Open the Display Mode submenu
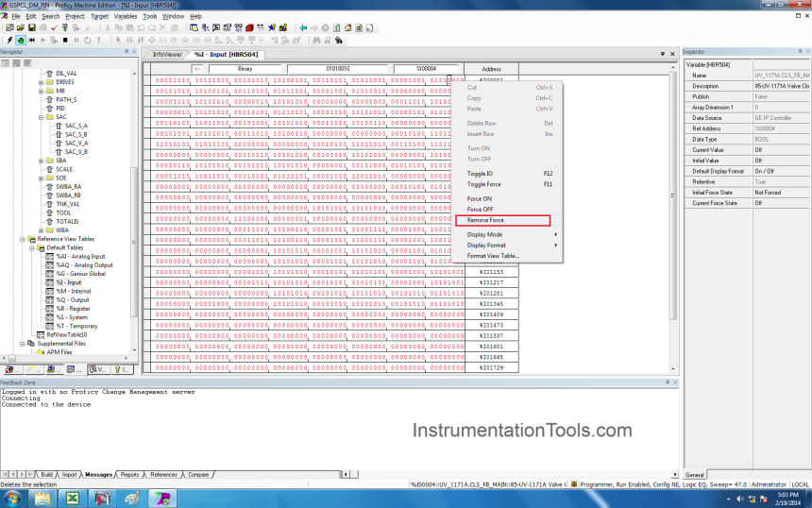812x508 pixels. point(508,234)
